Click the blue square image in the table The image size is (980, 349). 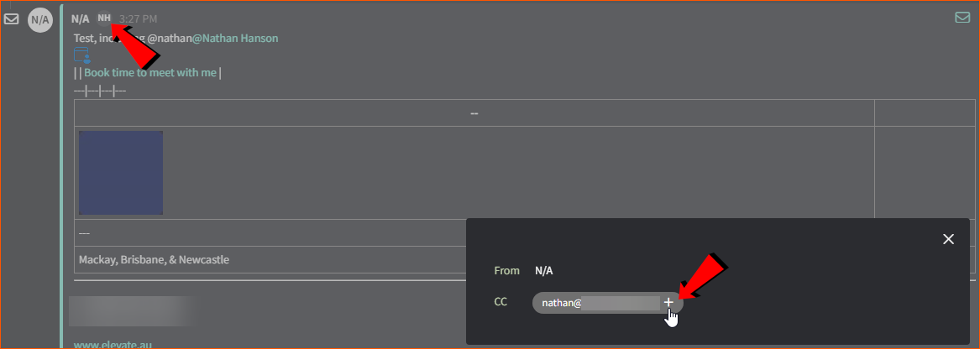[121, 173]
